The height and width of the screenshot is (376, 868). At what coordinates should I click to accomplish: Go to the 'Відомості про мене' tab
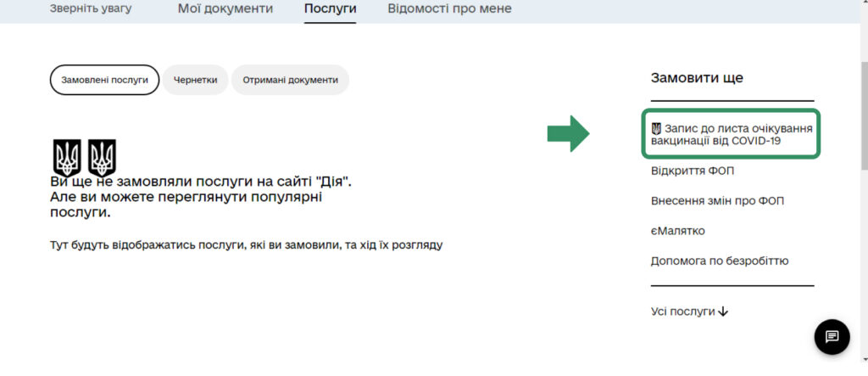pos(449,8)
